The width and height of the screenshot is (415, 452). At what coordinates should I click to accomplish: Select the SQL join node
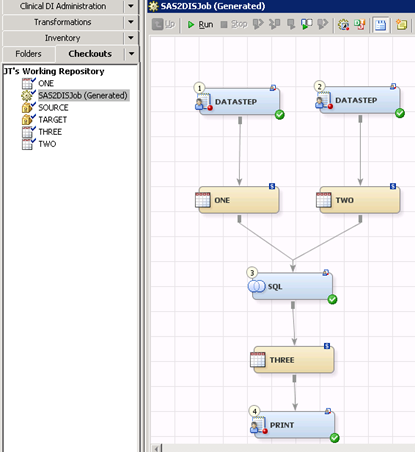click(x=292, y=286)
